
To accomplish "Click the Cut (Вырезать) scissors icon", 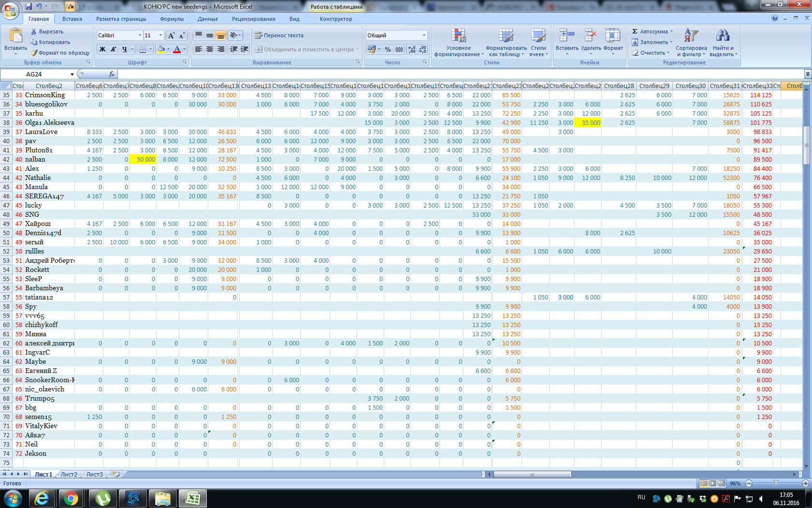I will point(34,31).
